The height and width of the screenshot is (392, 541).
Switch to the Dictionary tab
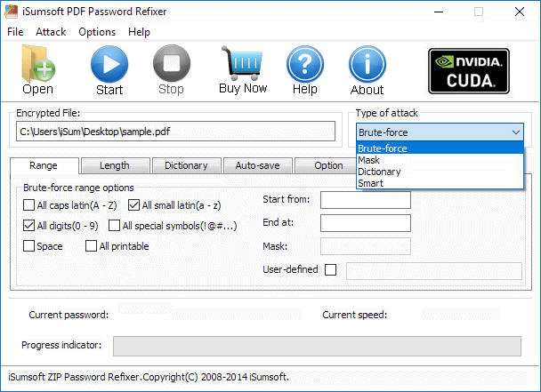tap(187, 166)
